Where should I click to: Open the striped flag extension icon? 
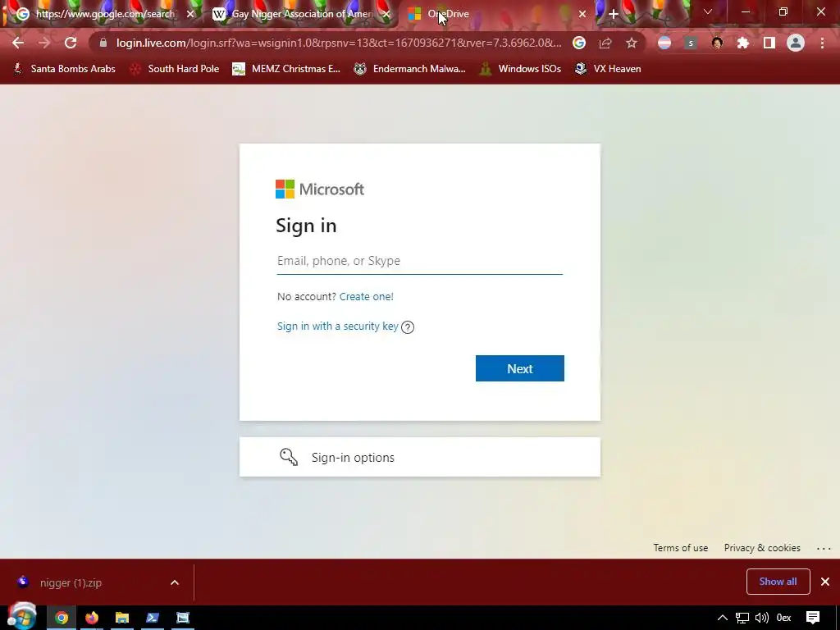click(x=664, y=43)
